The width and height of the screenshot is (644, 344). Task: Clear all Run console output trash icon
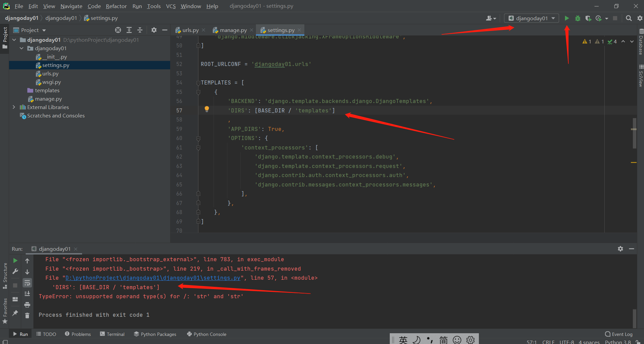[x=27, y=315]
